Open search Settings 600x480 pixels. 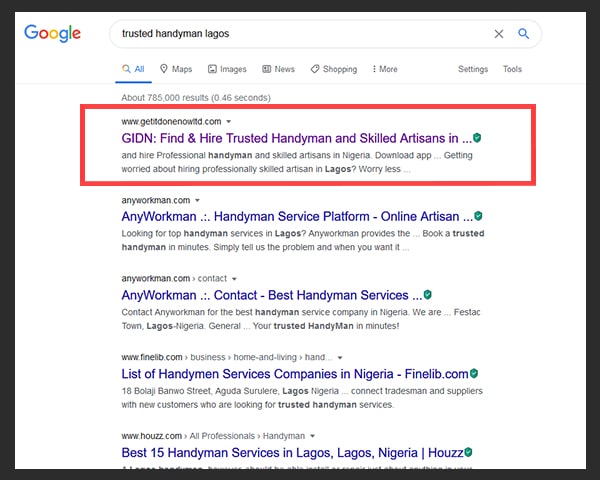(473, 69)
